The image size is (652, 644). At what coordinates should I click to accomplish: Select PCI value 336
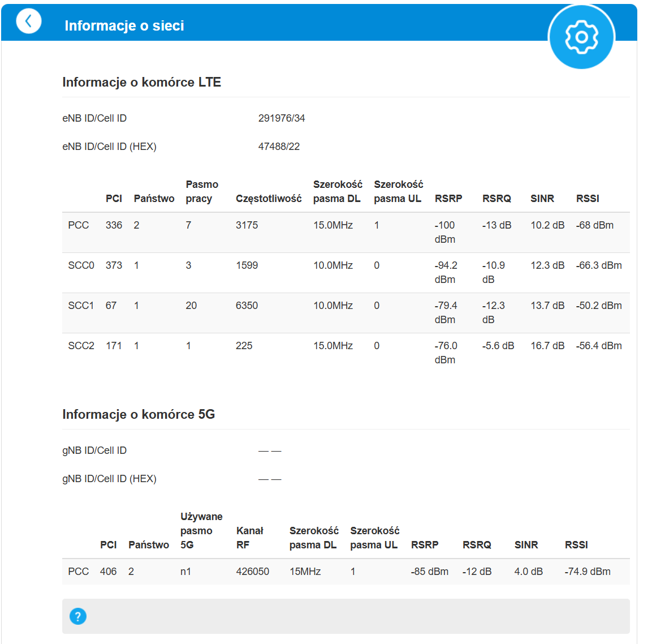(114, 225)
